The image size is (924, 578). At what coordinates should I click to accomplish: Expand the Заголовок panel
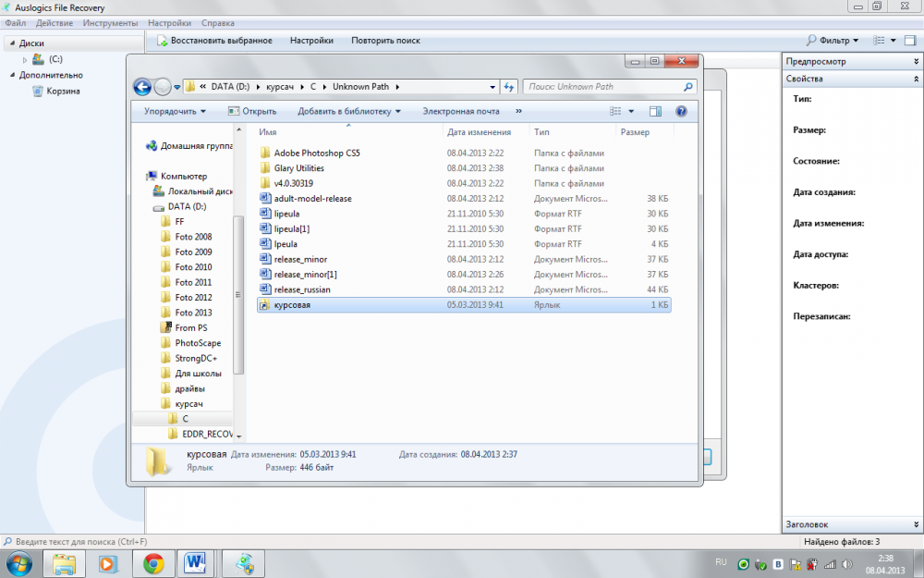coord(917,524)
